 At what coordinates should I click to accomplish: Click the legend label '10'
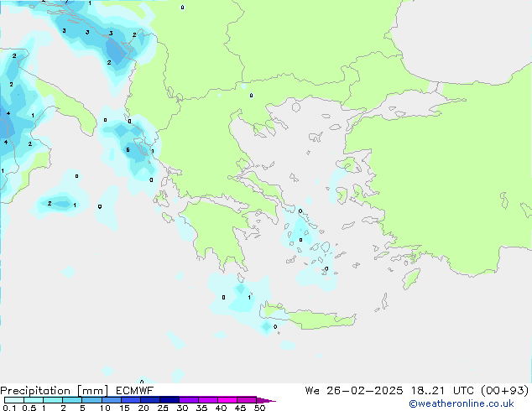(x=105, y=408)
